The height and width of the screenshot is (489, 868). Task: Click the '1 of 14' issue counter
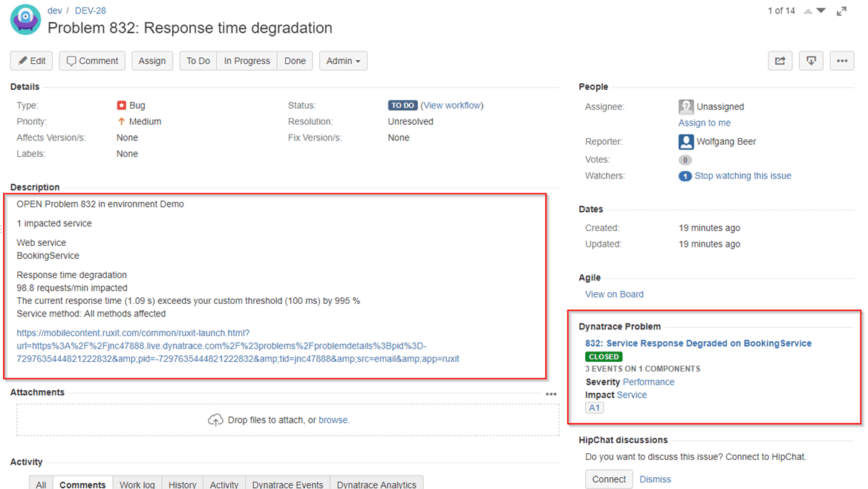781,10
